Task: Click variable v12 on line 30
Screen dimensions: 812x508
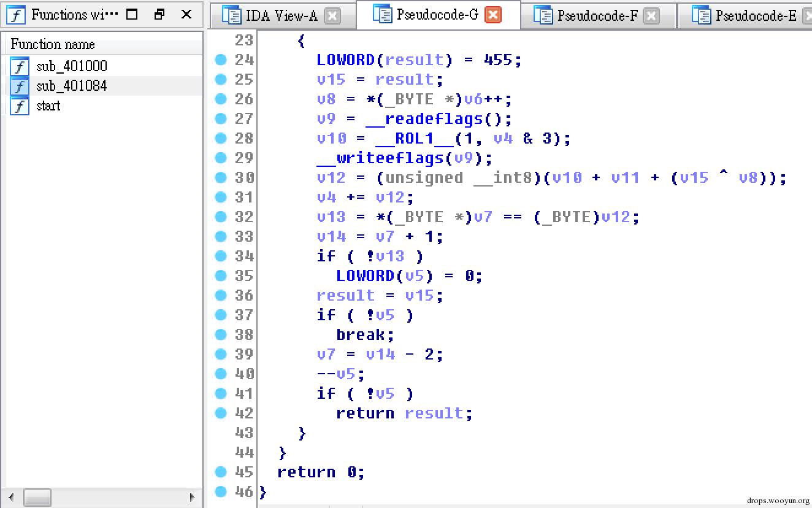Action: [331, 178]
